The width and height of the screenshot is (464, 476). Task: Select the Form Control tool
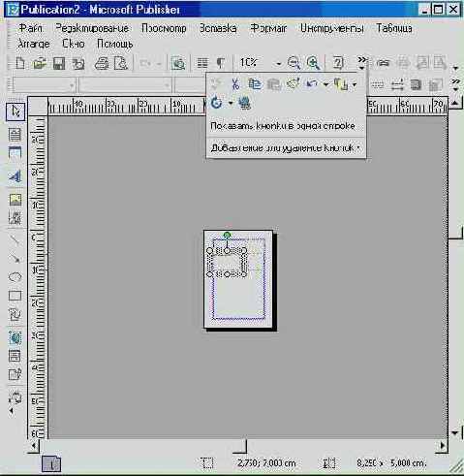tap(15, 356)
